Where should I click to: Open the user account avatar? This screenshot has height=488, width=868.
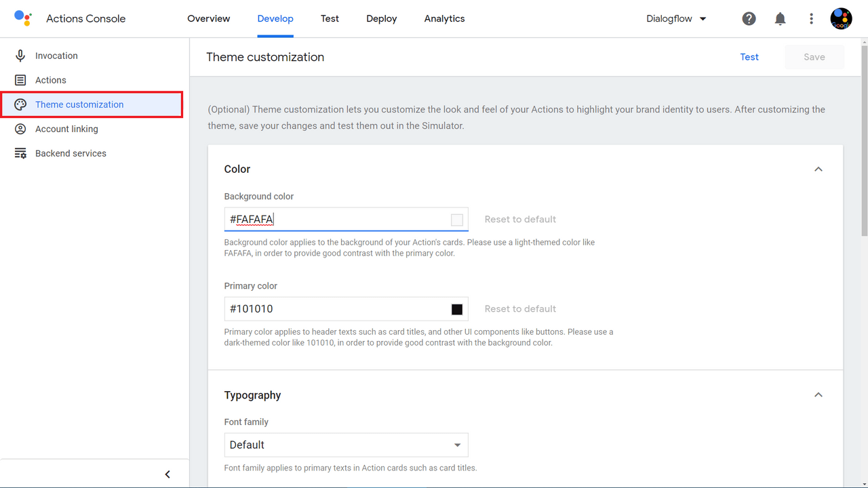click(x=841, y=19)
